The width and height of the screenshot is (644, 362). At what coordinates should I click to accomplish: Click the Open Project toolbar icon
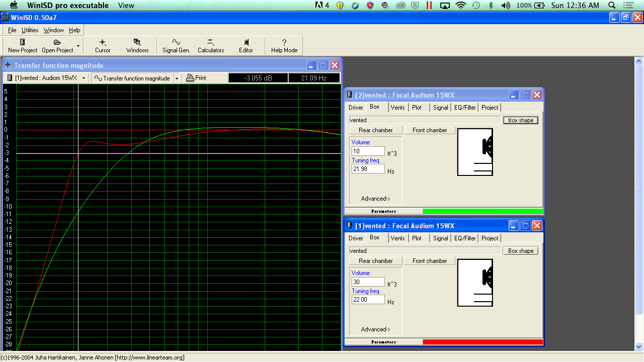(57, 42)
